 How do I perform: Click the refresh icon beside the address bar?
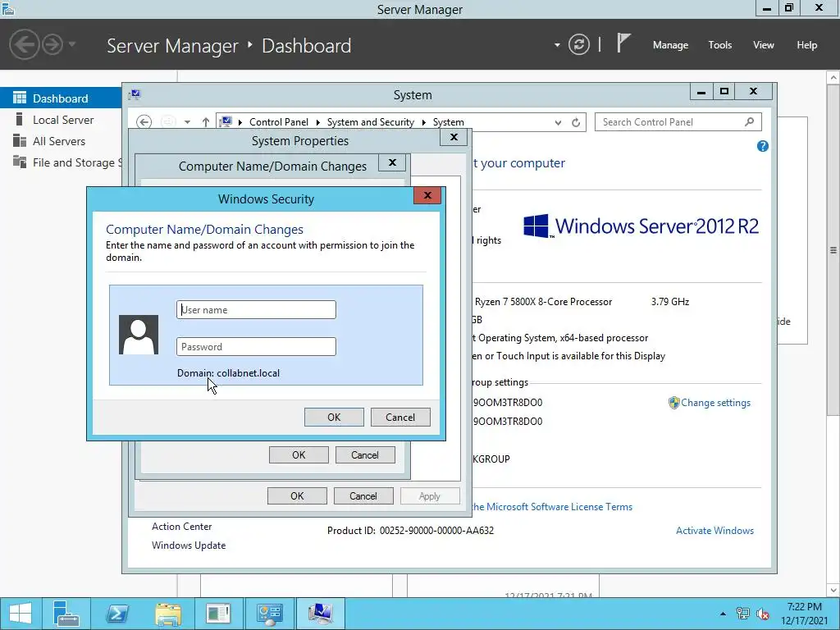(576, 123)
